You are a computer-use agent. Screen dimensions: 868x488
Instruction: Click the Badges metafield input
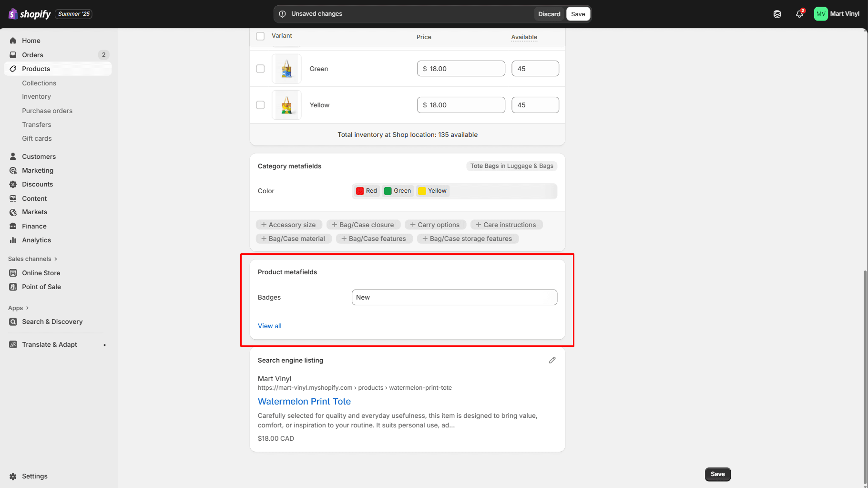click(454, 297)
